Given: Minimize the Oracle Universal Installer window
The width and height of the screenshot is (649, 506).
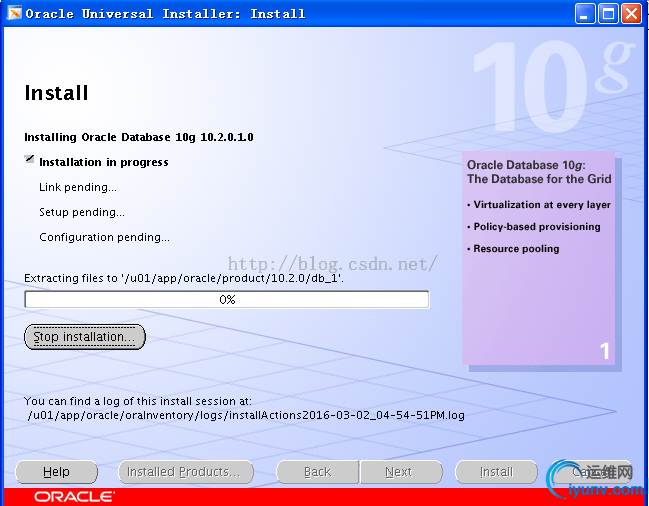Looking at the screenshot, I should click(585, 14).
